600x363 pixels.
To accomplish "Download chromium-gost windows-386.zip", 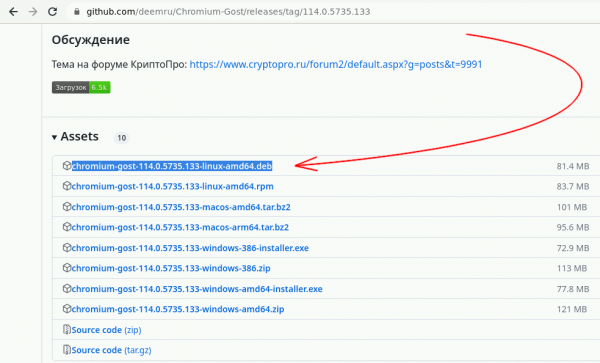I will click(x=171, y=268).
